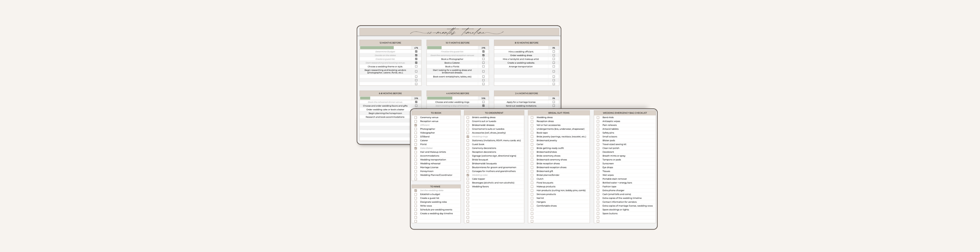
Task: Tick the 'Create a wedding website' checkbox
Action: click(554, 63)
